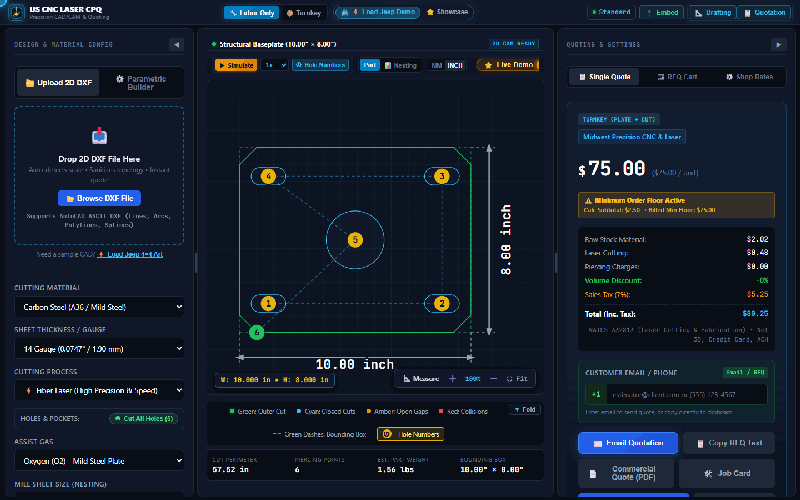The image size is (800, 500).
Task: Toggle Cut All Holes (6) option
Action: tap(144, 418)
